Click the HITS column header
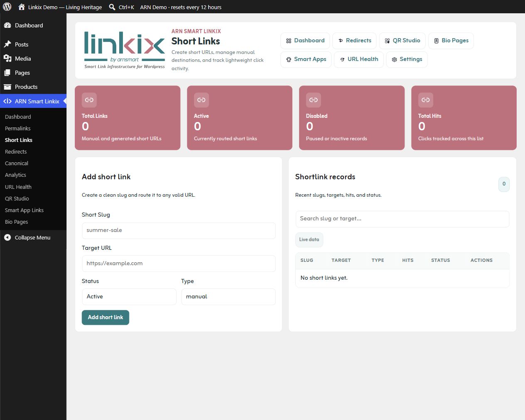The image size is (525, 420). tap(408, 260)
